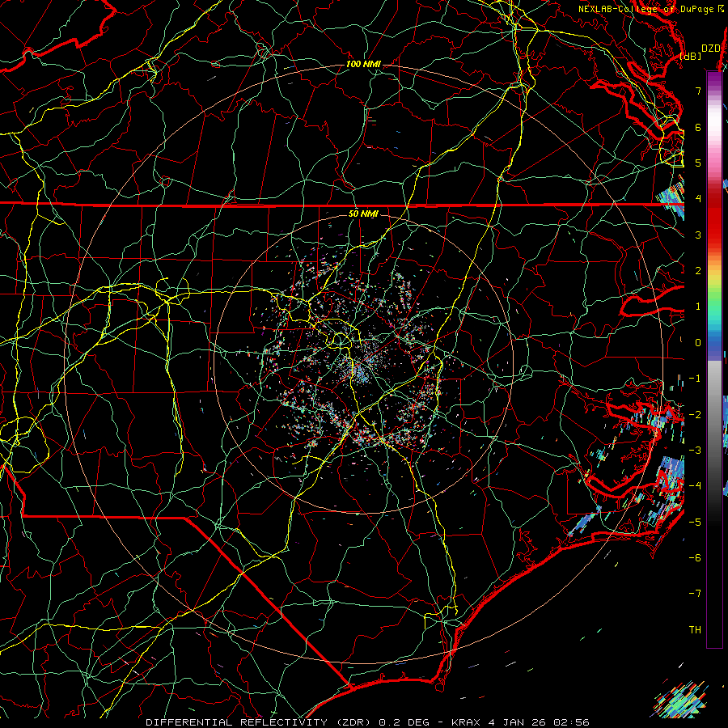Click the TH label on the color scale
728x728 pixels.
click(x=695, y=629)
